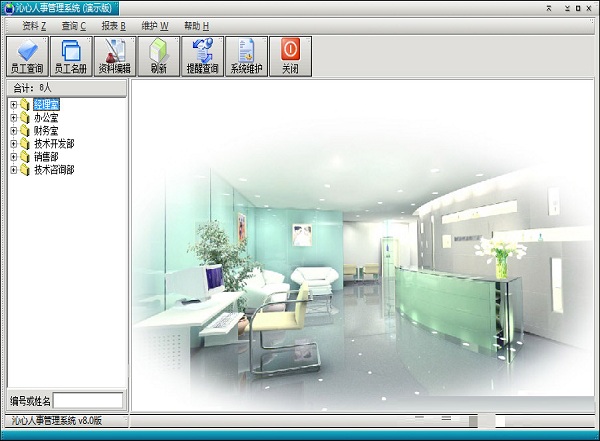Open the 报表 B menu

coord(113,25)
